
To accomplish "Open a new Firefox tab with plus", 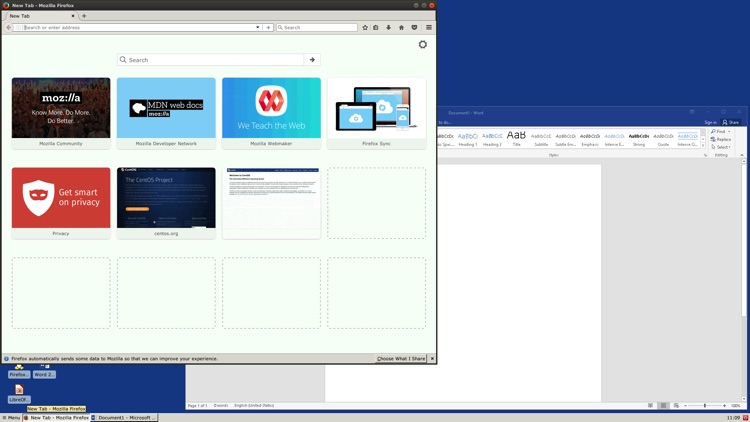I will pyautogui.click(x=84, y=16).
